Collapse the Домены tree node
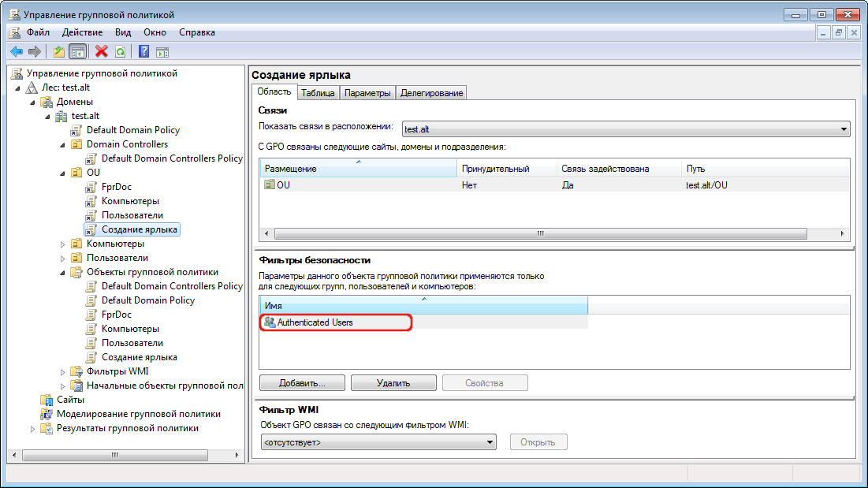The image size is (868, 488). pos(32,102)
